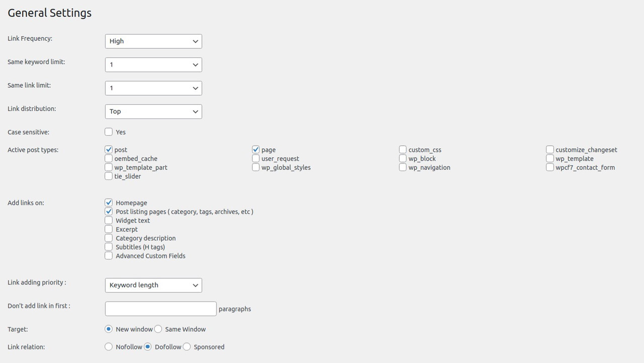Open the Same link limit dropdown

tap(153, 88)
